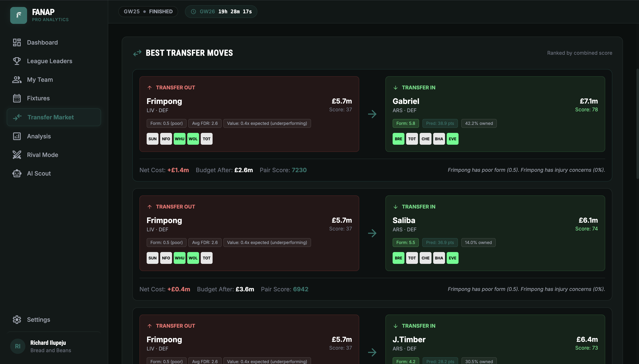
Task: Click the arrow between Frimpong and Saliba
Action: point(372,233)
